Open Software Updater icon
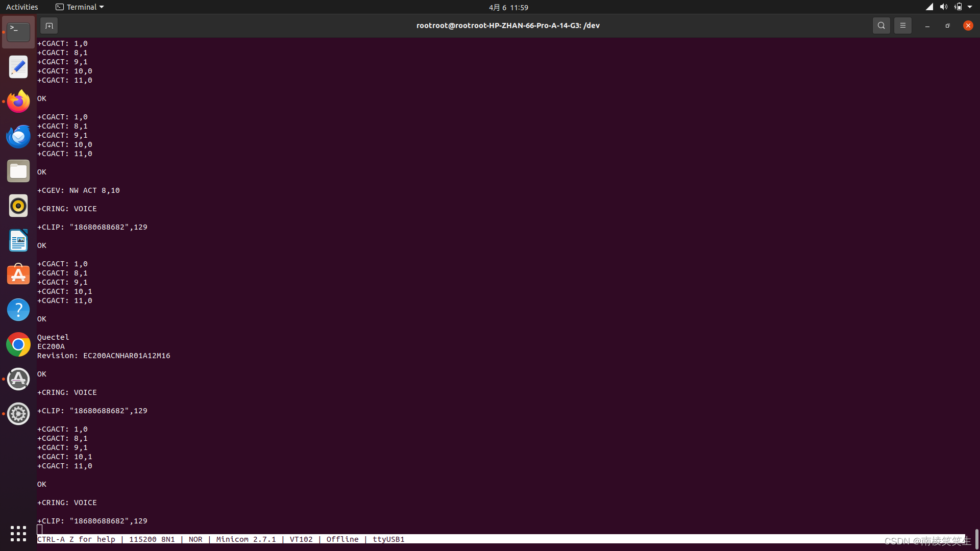The image size is (980, 551). coord(18,379)
